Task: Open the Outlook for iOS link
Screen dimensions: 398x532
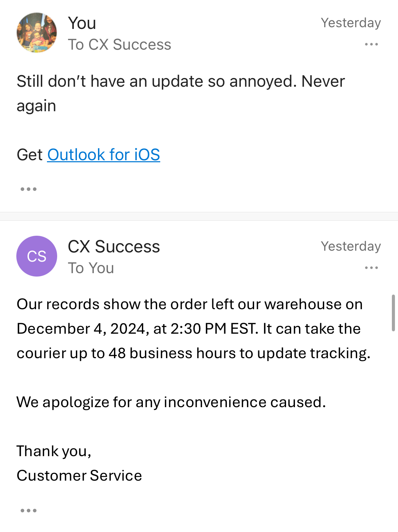Action: [x=103, y=155]
